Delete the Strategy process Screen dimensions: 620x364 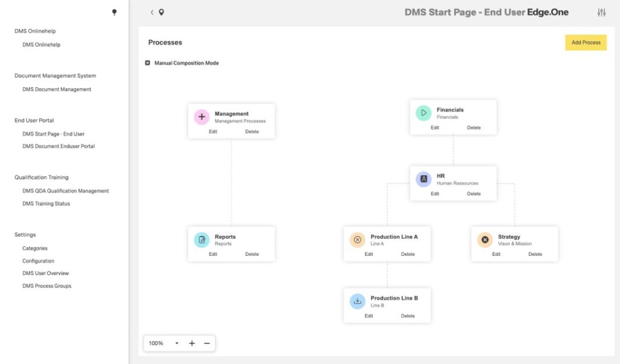pos(536,254)
